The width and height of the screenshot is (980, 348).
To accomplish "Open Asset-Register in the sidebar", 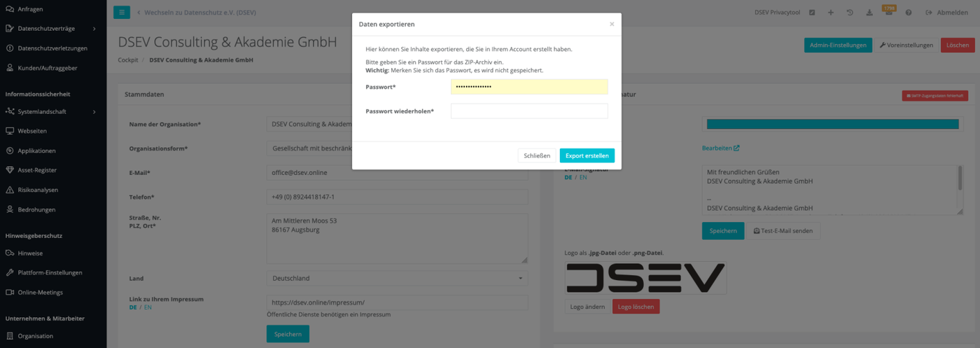I will click(37, 170).
